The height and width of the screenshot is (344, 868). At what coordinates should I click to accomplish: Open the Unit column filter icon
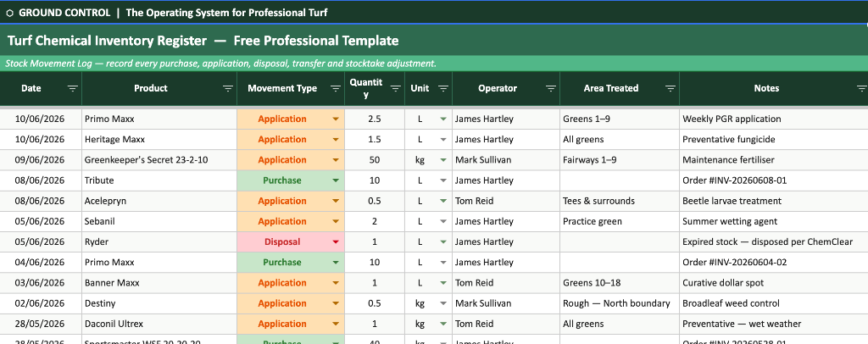pyautogui.click(x=442, y=88)
